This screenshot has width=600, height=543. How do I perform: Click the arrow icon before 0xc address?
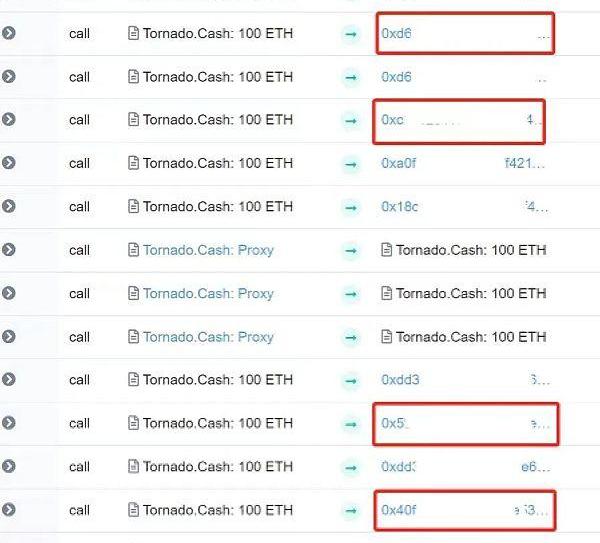point(351,121)
